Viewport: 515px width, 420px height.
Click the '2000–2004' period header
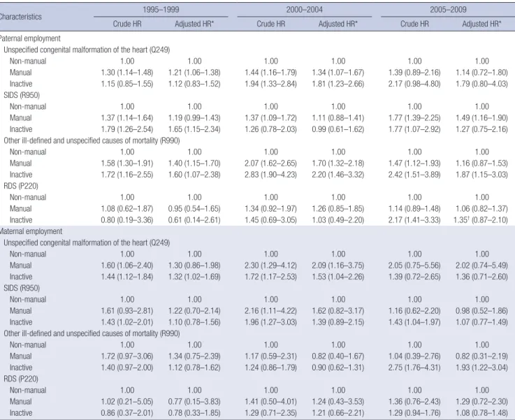[x=305, y=10]
